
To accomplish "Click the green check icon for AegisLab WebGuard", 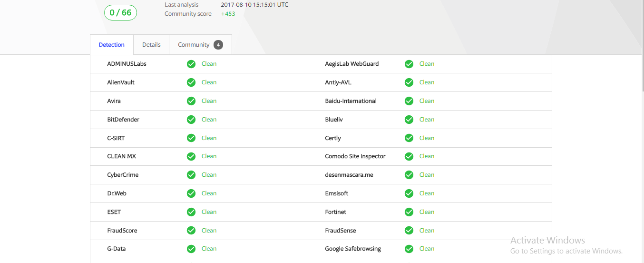I will point(409,64).
